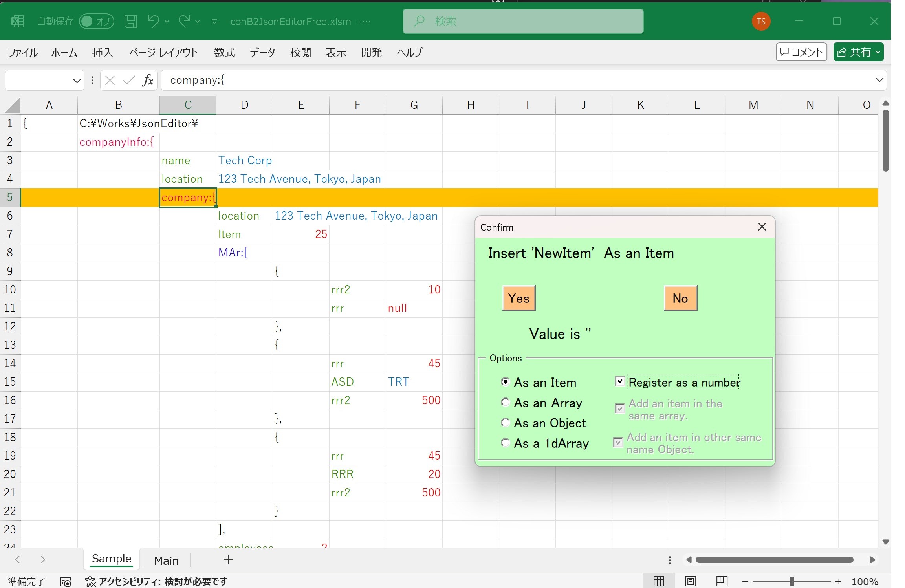The height and width of the screenshot is (588, 905).
Task: Click the Normal view grid icon
Action: 659,581
